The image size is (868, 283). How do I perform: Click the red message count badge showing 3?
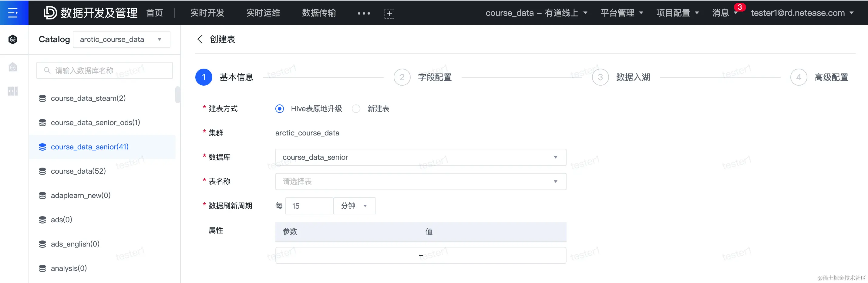(740, 7)
